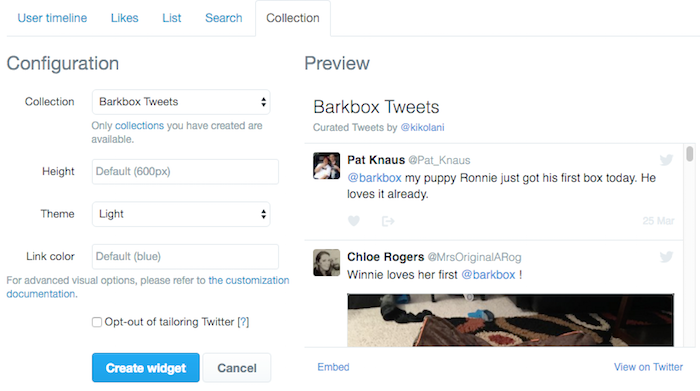This screenshot has width=700, height=391.
Task: Select the Collection tab
Action: tap(293, 18)
